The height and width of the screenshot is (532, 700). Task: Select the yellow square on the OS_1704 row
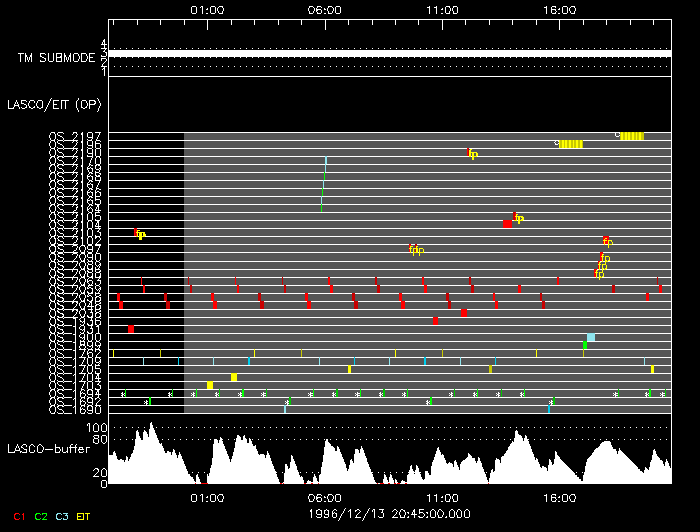point(234,377)
